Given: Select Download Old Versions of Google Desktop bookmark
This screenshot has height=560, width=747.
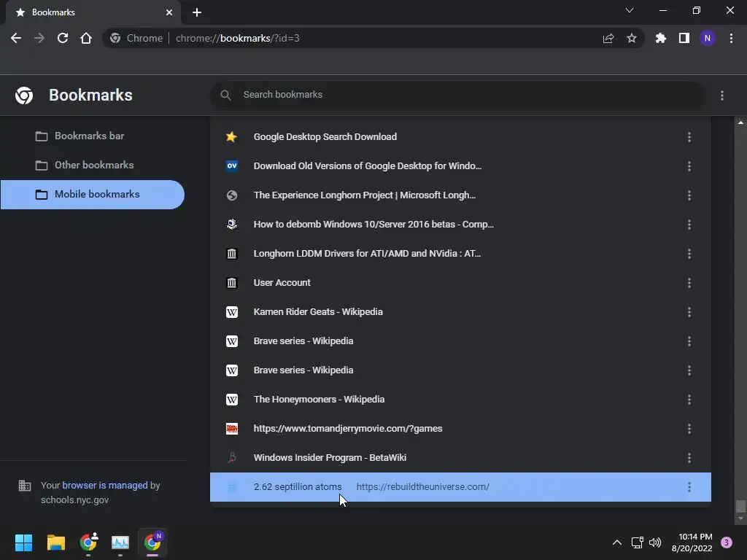Looking at the screenshot, I should pos(460,166).
